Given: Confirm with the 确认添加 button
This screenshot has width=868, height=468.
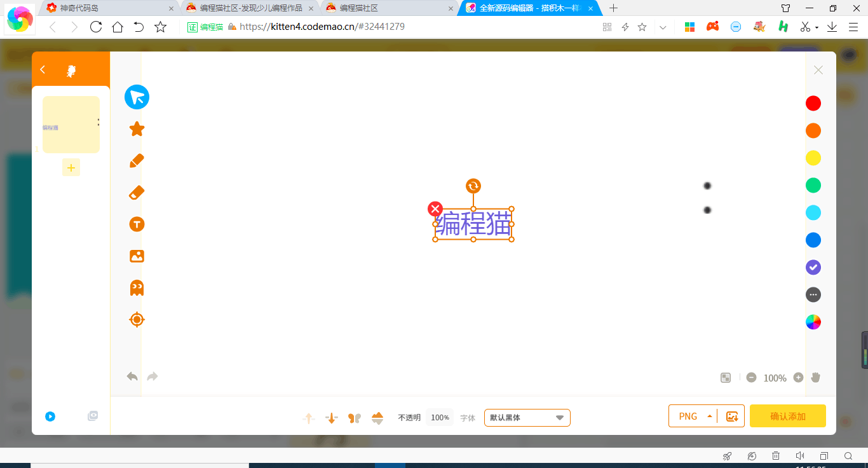Looking at the screenshot, I should point(788,416).
